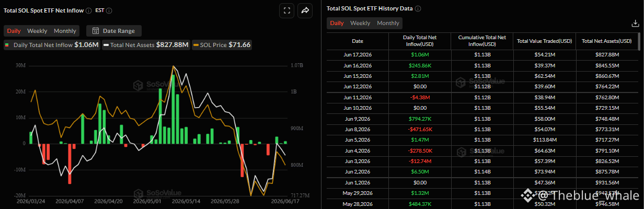Select the Jun 12,2026 date cell

pyautogui.click(x=358, y=86)
